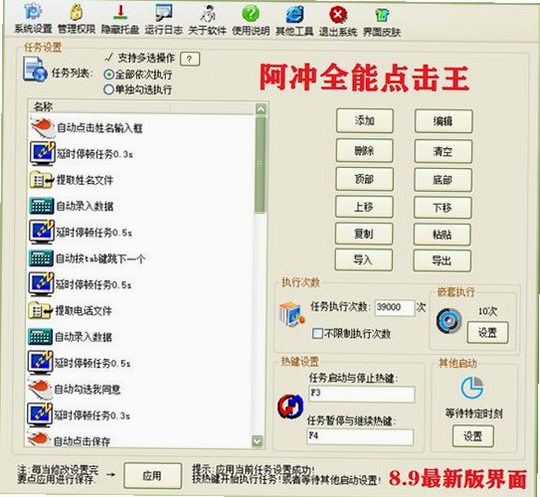Screen dimensions: 540x497
Task: Click 任务执行次数 input field showing 39000
Action: click(395, 308)
